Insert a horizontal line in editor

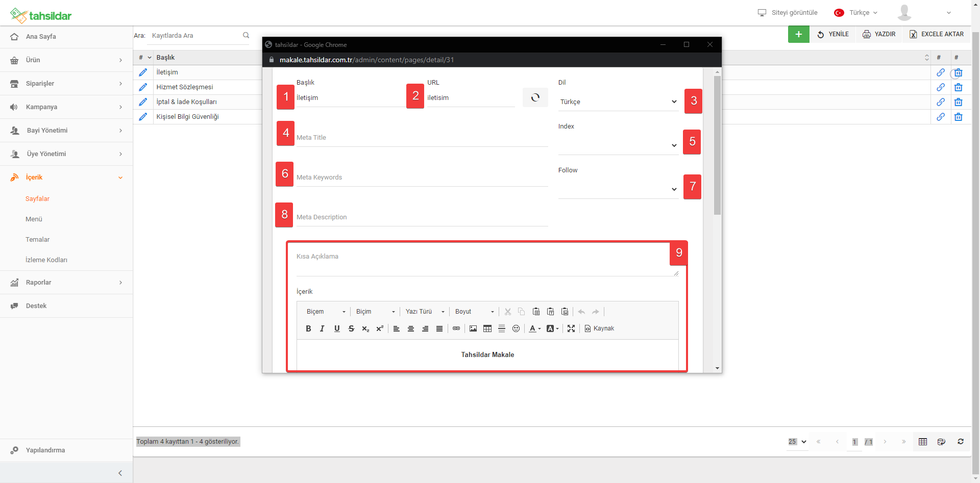click(502, 328)
